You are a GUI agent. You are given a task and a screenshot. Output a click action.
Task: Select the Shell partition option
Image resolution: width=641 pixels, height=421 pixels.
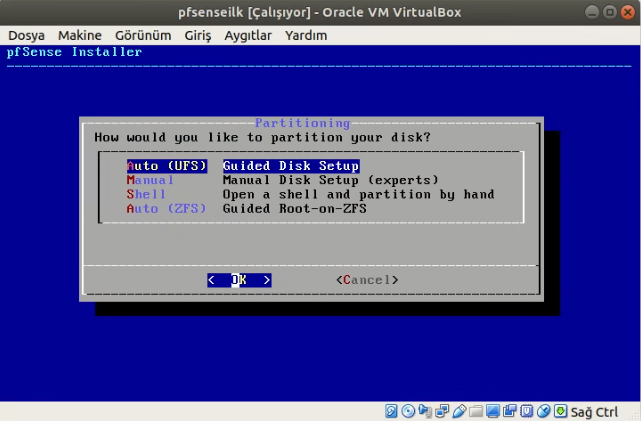tap(146, 195)
